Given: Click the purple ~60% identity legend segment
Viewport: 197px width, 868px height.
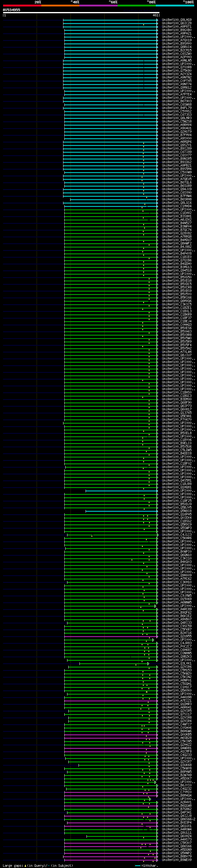Looking at the screenshot, I should click(x=99, y=6).
